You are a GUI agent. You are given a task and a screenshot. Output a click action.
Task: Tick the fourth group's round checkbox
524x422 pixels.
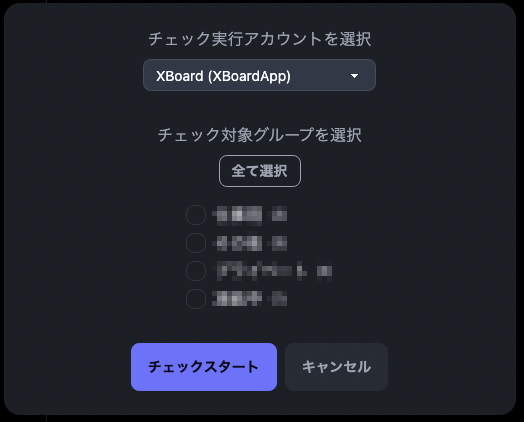tap(196, 299)
